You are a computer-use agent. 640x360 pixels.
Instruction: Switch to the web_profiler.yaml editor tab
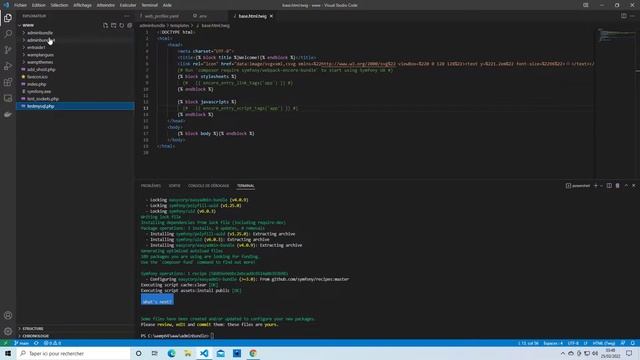(x=161, y=16)
